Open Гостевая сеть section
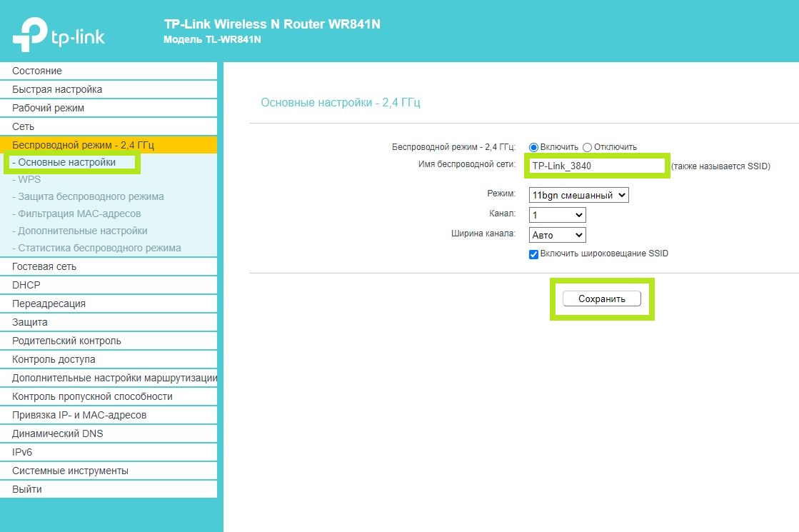The height and width of the screenshot is (532, 799). point(44,266)
